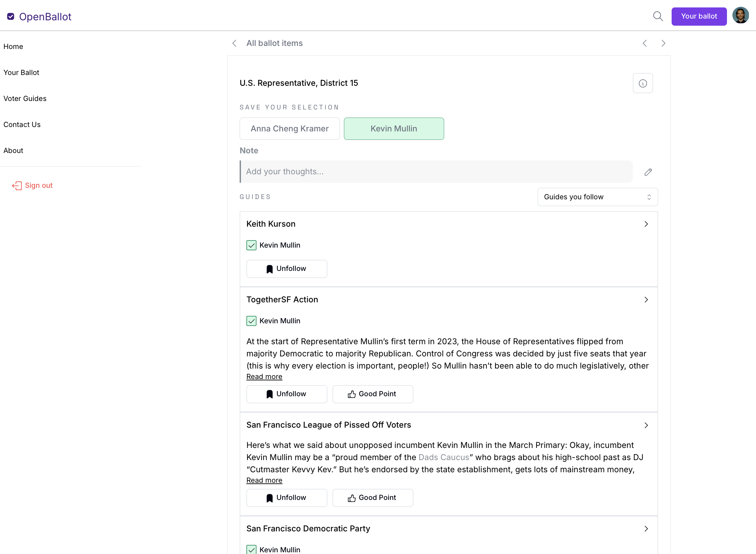This screenshot has height=554, width=756.
Task: Select Anna Cheng Kramer as your choice
Action: tap(290, 129)
